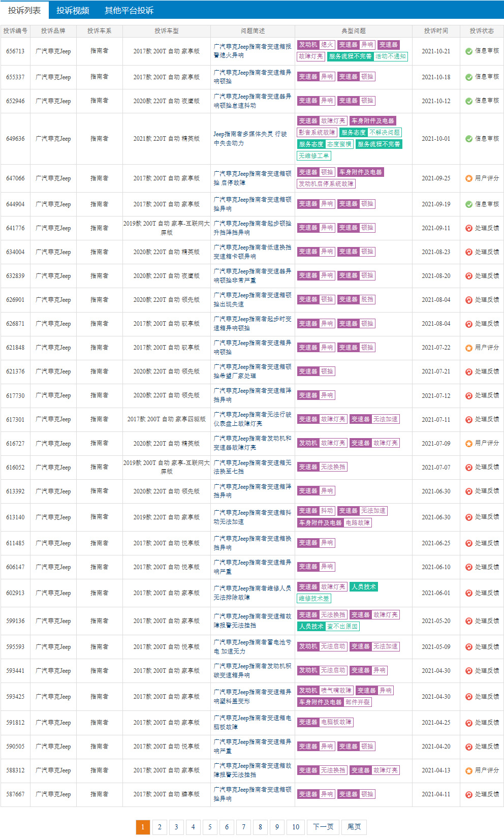The height and width of the screenshot is (838, 504).
Task: Click the green check icon for complaint 655337
Action: tap(469, 77)
